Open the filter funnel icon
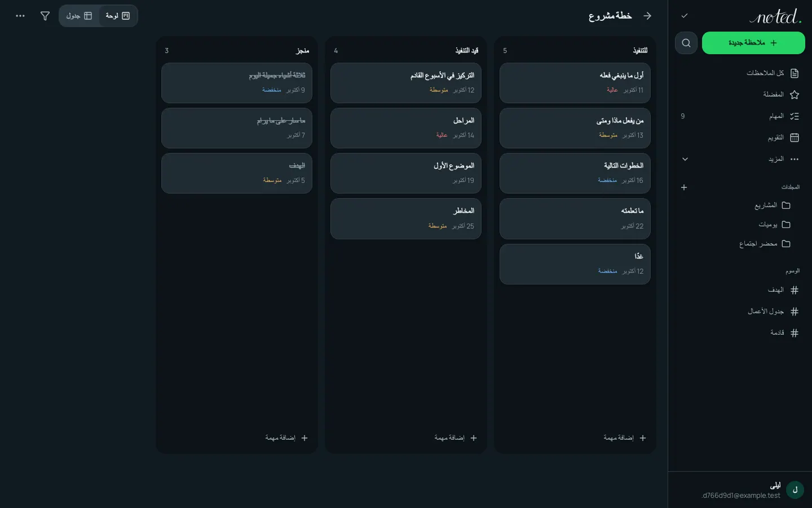This screenshot has height=508, width=812. tap(45, 16)
